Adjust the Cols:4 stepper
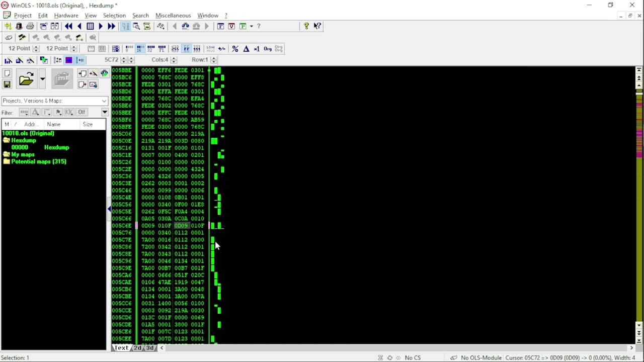The height and width of the screenshot is (362, 644). click(x=174, y=60)
